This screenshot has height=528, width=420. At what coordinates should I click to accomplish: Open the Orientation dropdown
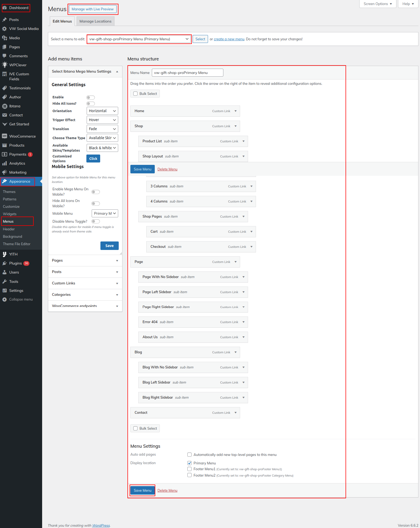click(x=102, y=111)
